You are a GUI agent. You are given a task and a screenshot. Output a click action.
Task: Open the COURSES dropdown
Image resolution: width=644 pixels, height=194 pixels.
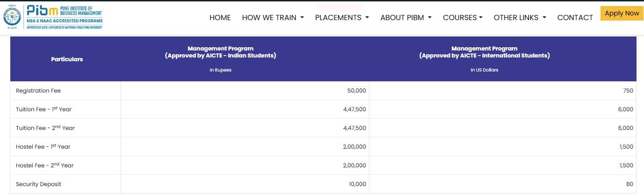point(463,17)
